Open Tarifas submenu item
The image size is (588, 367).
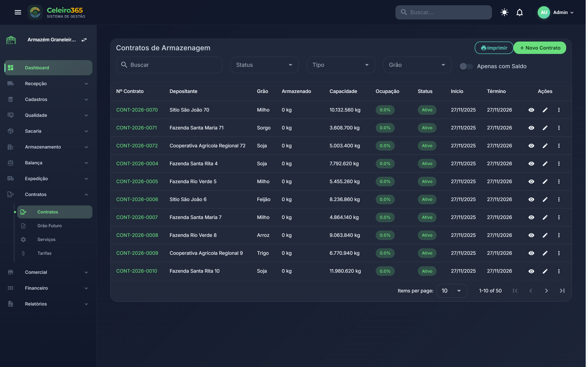click(x=45, y=253)
